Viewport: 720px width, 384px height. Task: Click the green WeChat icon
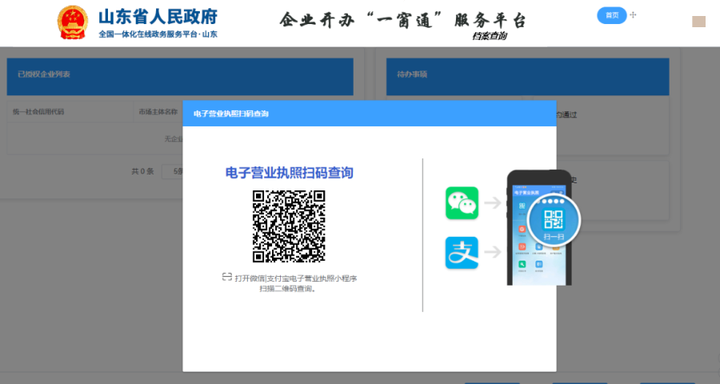click(461, 203)
